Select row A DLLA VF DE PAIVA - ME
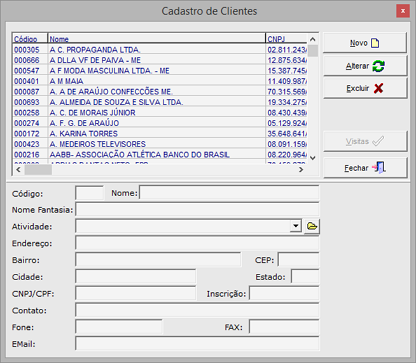Viewport: 416px width, 363px height. pos(160,60)
